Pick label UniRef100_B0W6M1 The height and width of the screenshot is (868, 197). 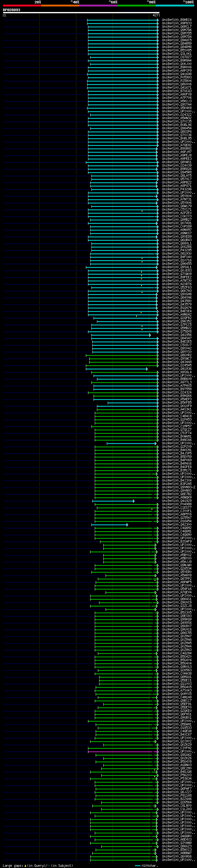click(x=176, y=437)
